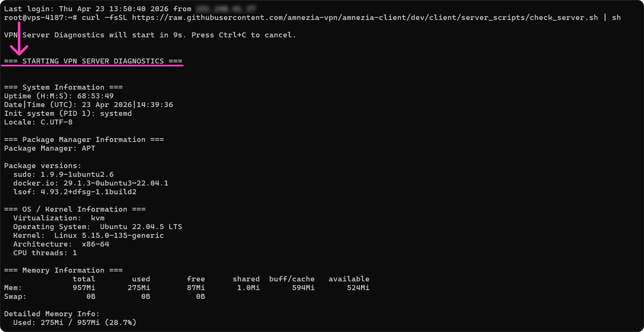
Task: Click the root@vps-4187 shell prompt
Action: (x=40, y=17)
